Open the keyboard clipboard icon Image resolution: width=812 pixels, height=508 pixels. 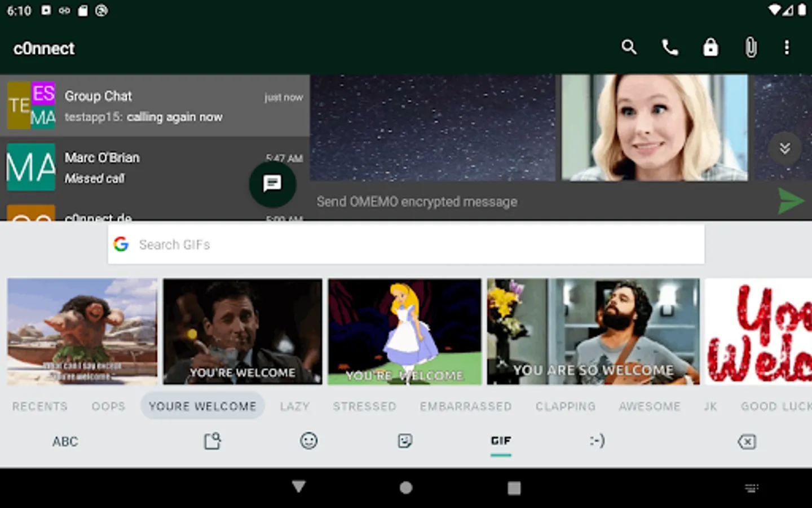[213, 441]
